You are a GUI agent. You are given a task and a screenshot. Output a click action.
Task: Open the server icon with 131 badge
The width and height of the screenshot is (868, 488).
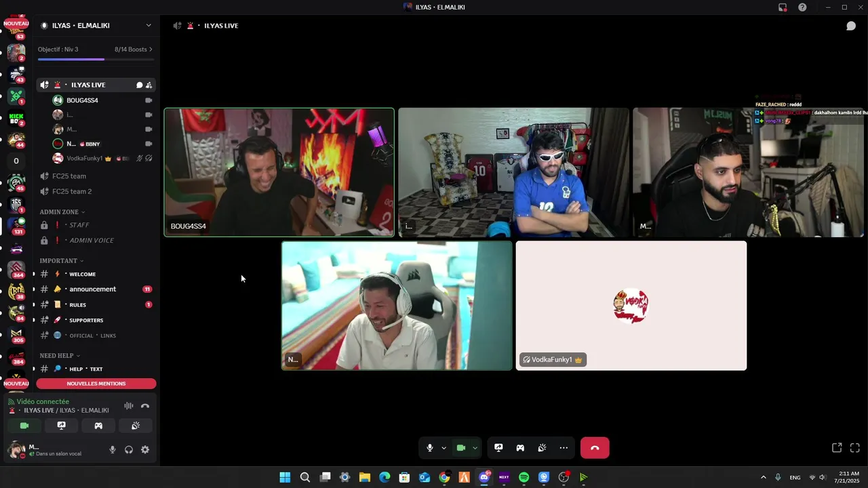[16, 226]
